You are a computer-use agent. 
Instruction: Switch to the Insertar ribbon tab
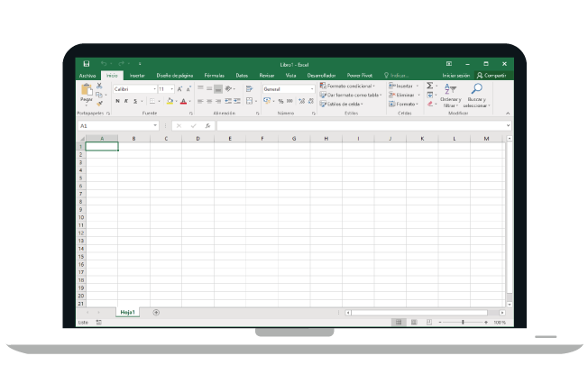[x=137, y=76]
